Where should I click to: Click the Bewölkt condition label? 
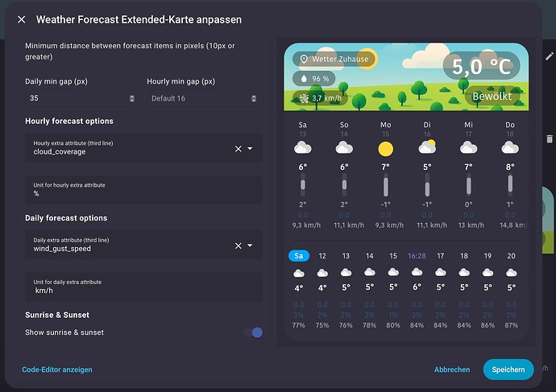click(x=492, y=97)
